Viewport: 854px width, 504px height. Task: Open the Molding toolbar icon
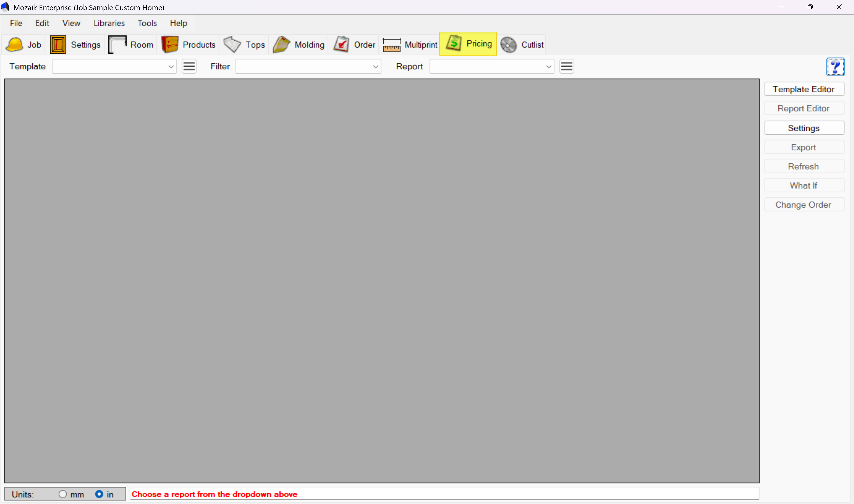coord(282,44)
